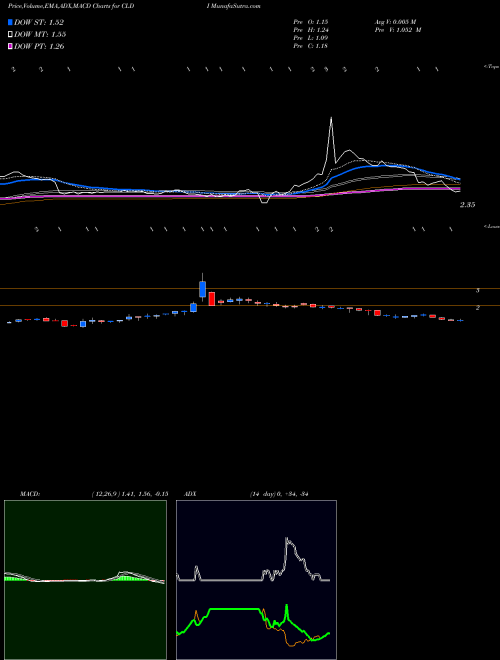Click the chart title 'Charts for CLD'
This screenshot has width=500, height=660.
pos(112,6)
